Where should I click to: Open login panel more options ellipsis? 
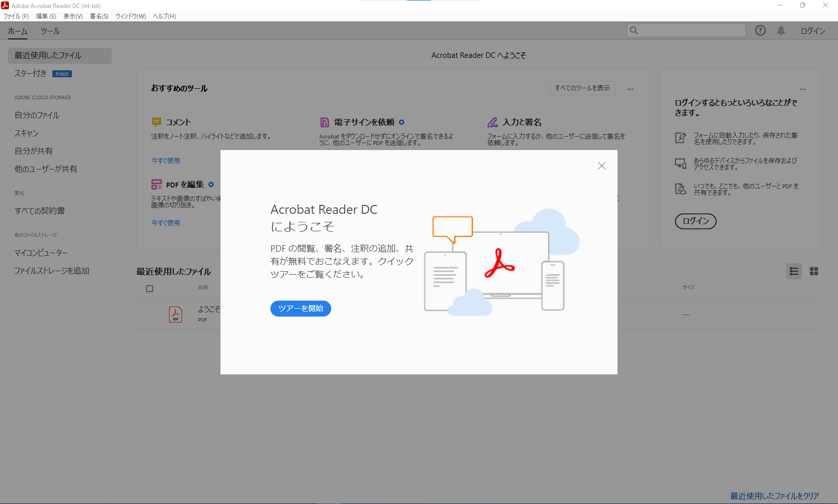803,89
